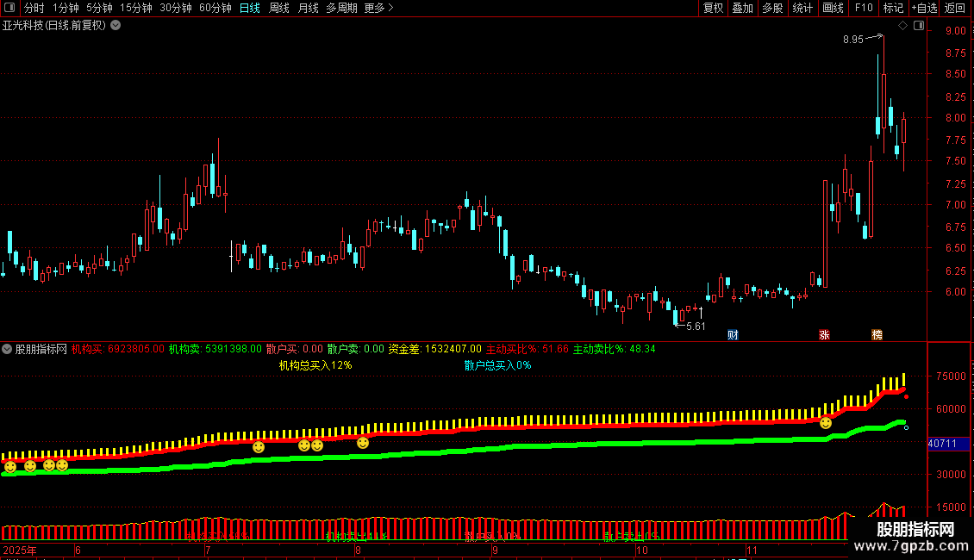Expand the 更多 timeframe options

[x=378, y=9]
